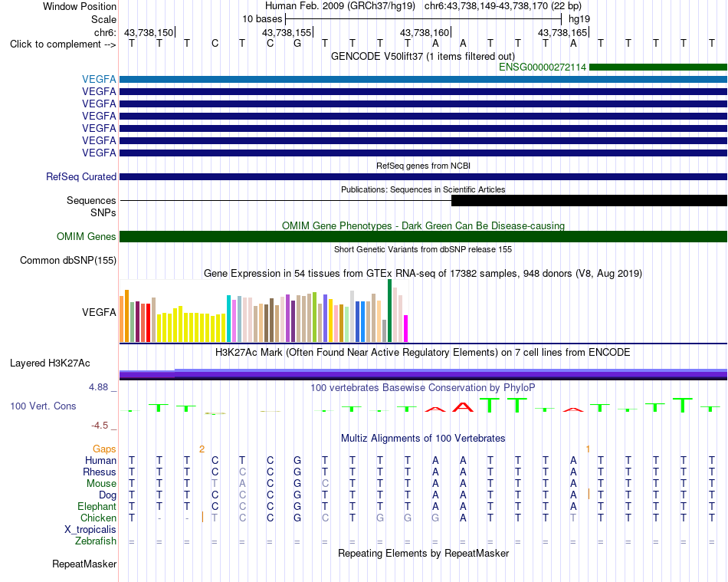
Task: Click the Click to complement arrow label
Action: point(63,44)
